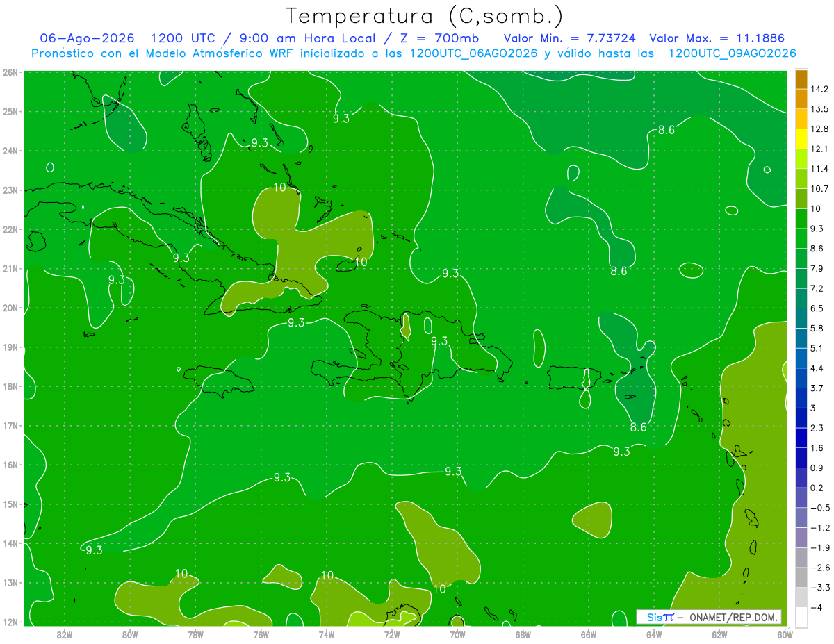The width and height of the screenshot is (834, 644).
Task: Pick the legend swatch between 10 and 10.7
Action: pyautogui.click(x=801, y=199)
